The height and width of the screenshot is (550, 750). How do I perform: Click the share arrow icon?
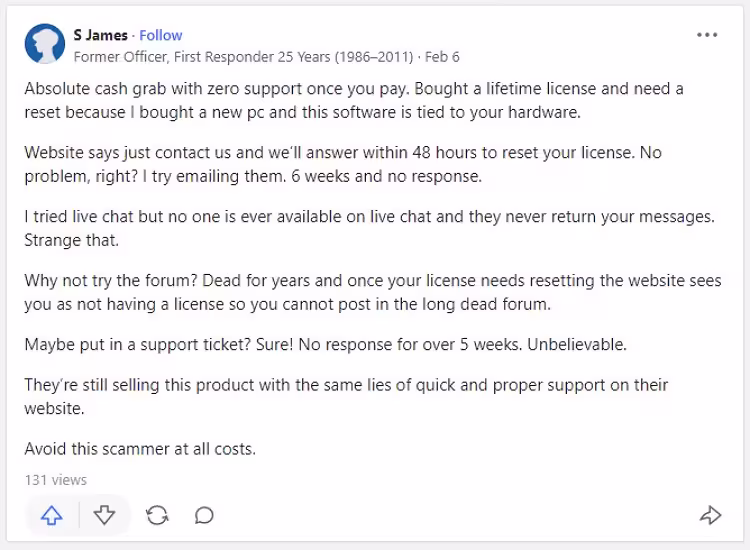pyautogui.click(x=710, y=515)
